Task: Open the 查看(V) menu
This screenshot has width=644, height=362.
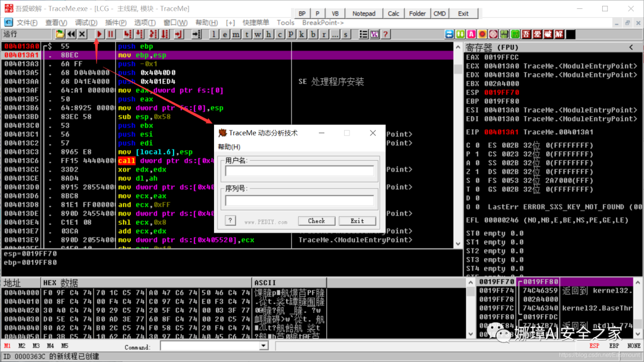Action: 56,23
